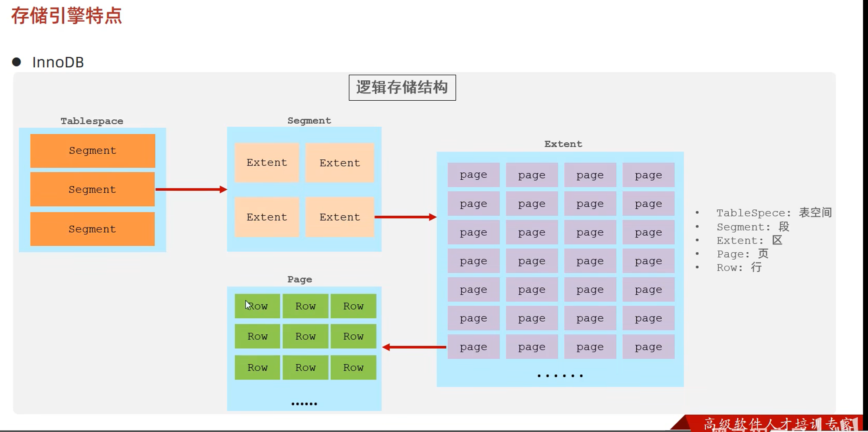868x432 pixels.
Task: Click the top-right Extent block
Action: click(x=339, y=163)
